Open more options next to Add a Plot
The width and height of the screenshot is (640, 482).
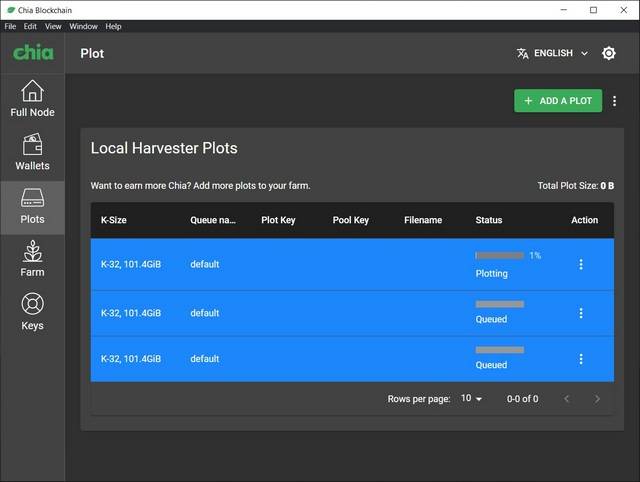(615, 101)
